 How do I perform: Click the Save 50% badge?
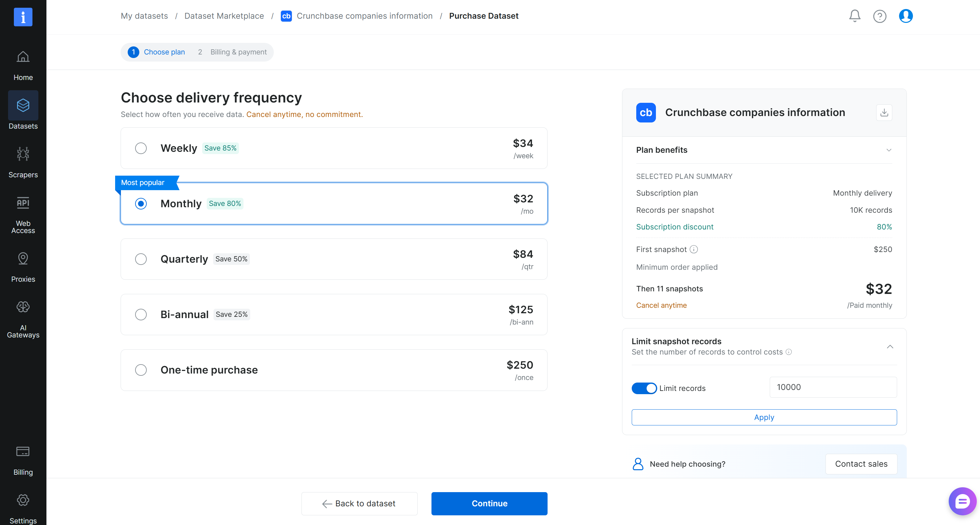click(231, 259)
